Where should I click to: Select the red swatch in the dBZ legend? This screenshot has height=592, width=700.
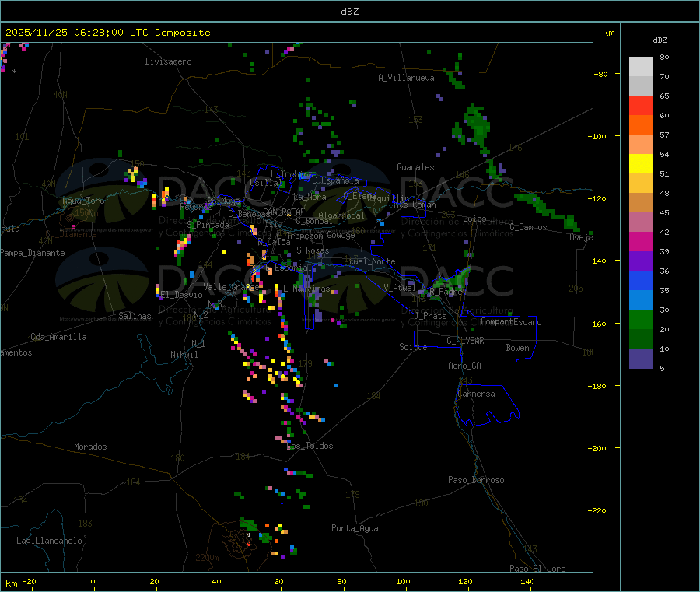[x=641, y=106]
